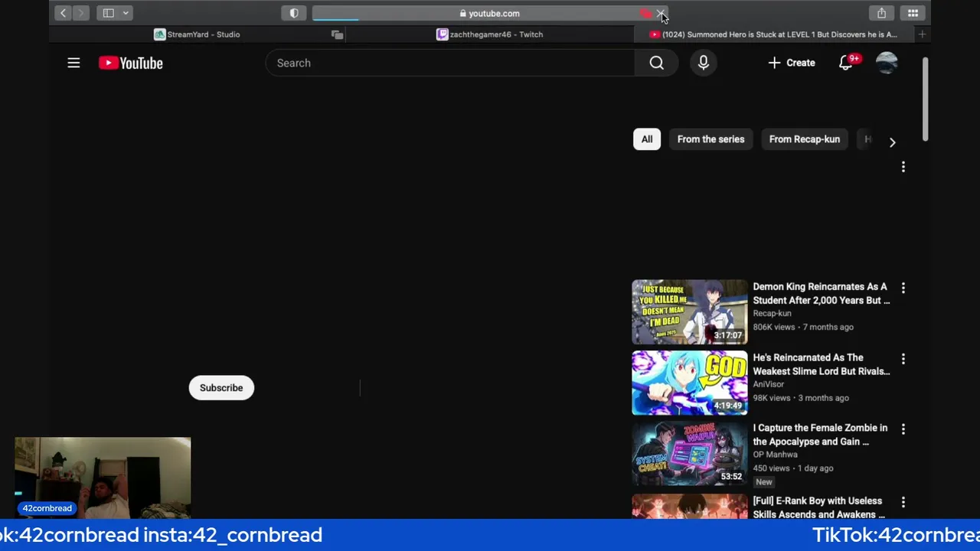The width and height of the screenshot is (980, 551).
Task: Click the picture-in-picture icon beside StreamYard tab
Action: pyautogui.click(x=337, y=34)
